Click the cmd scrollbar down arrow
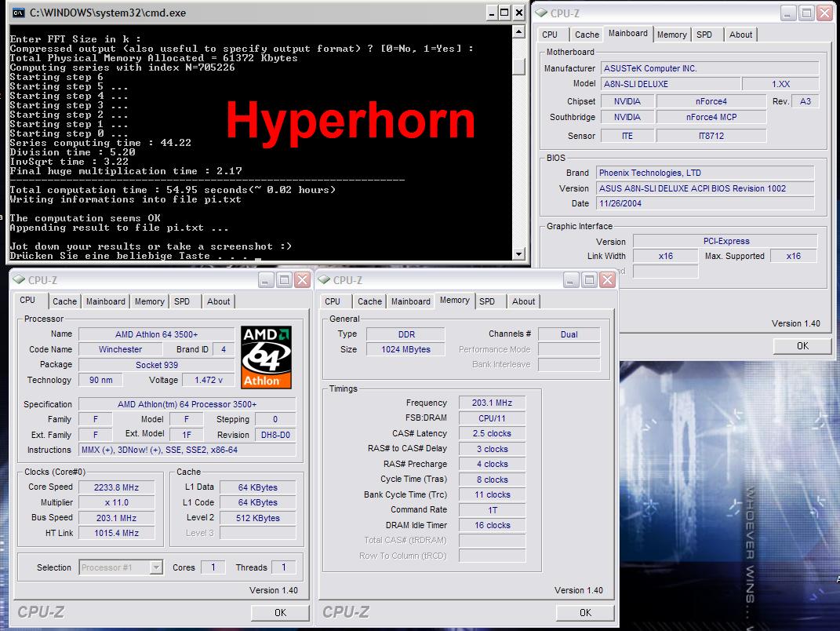840x631 pixels. [x=518, y=254]
